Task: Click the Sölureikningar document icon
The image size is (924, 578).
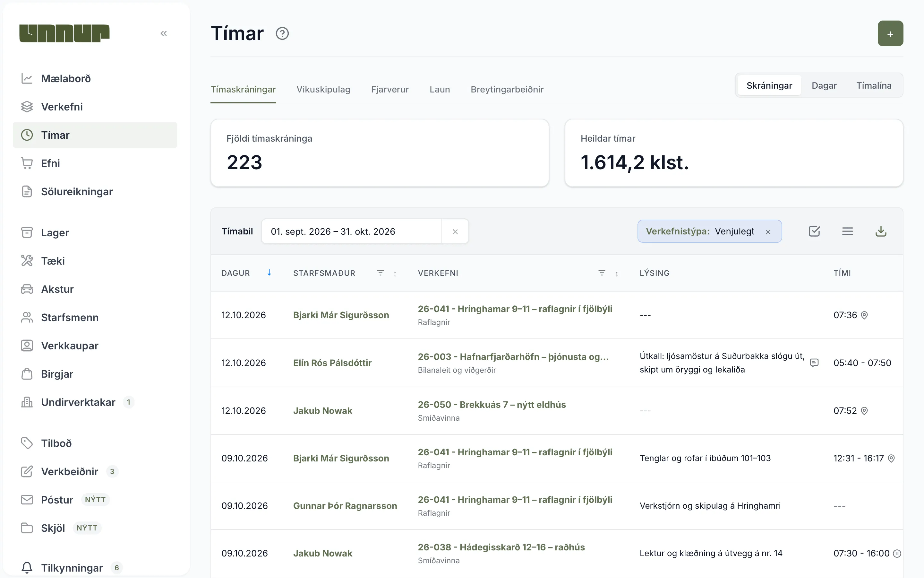Action: click(x=27, y=191)
